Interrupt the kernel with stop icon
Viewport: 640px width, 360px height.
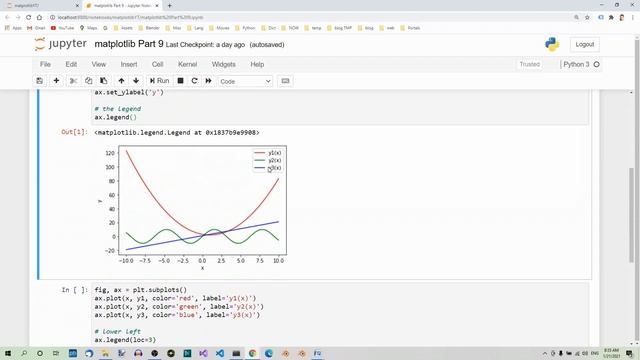tap(180, 81)
